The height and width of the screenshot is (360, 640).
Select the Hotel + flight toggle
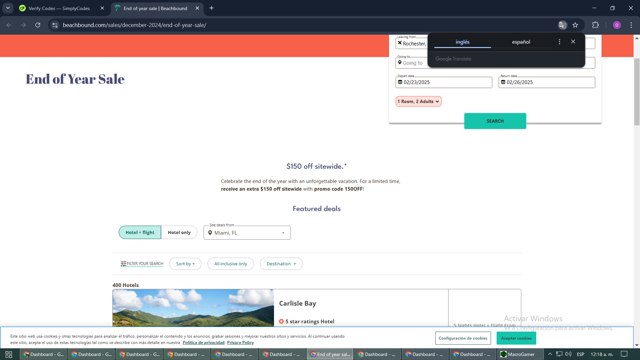click(x=140, y=232)
